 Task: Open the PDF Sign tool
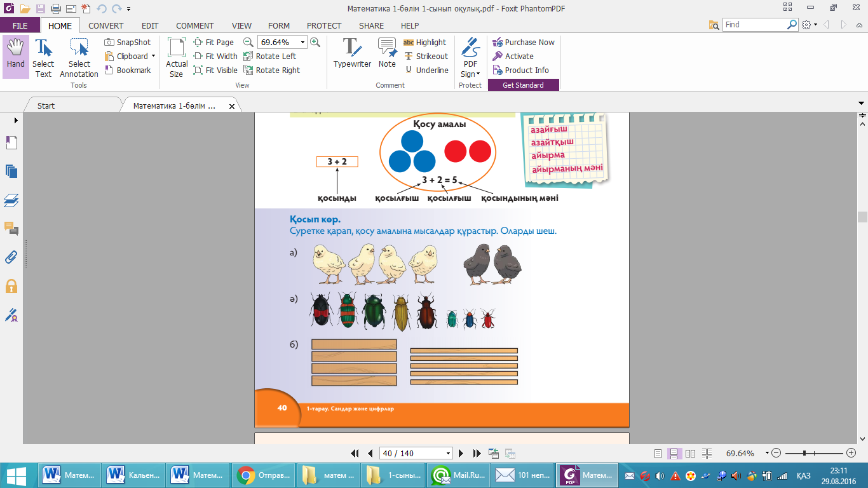[470, 57]
